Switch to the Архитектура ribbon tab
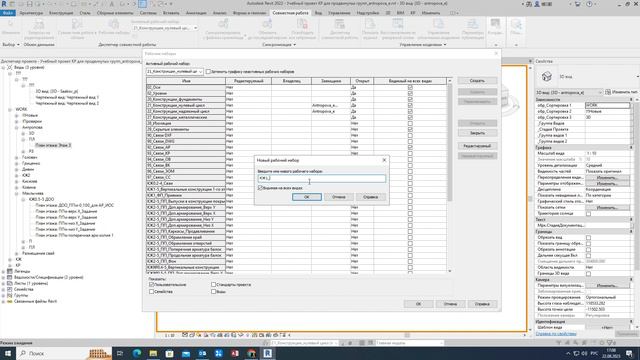 31,13
